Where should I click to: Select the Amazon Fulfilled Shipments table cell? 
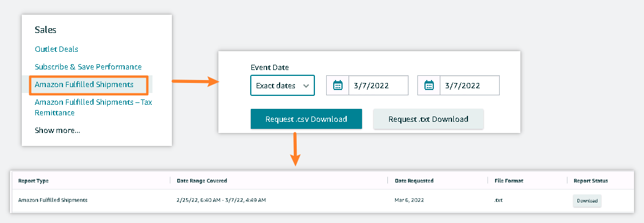pos(53,200)
